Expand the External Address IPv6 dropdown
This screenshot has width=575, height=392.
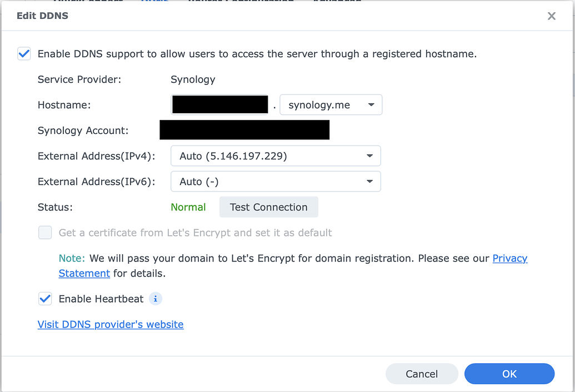(x=276, y=181)
